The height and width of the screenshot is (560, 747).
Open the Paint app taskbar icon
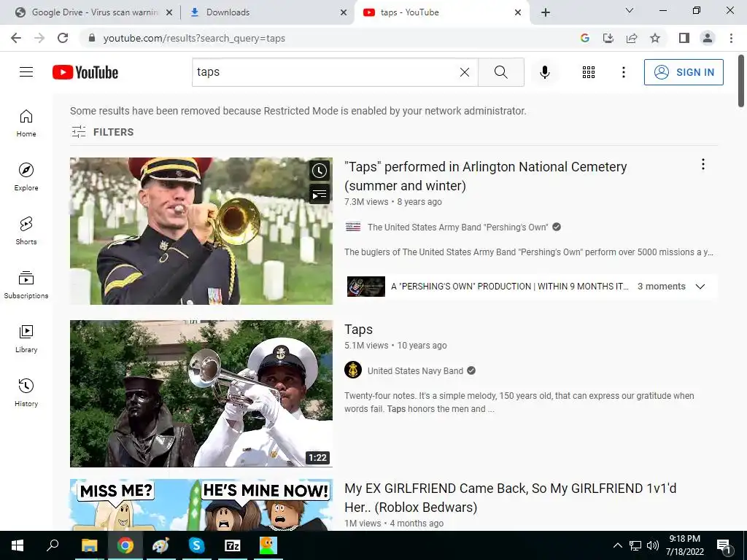(160, 545)
